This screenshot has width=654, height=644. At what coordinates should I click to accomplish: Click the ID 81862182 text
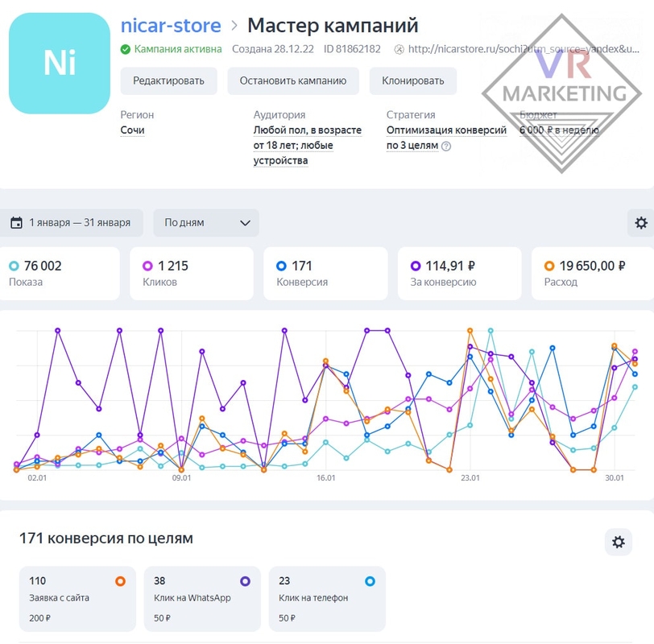point(352,49)
